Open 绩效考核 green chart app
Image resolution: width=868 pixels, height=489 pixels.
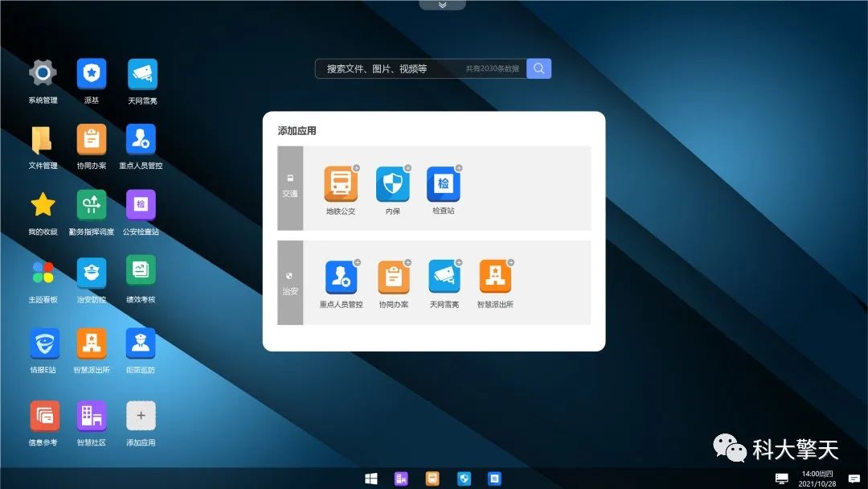(x=141, y=271)
